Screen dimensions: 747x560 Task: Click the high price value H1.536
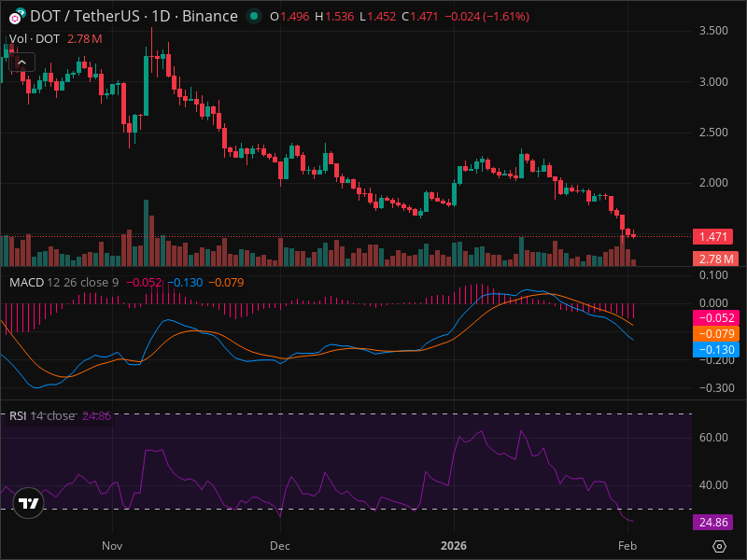click(x=334, y=17)
